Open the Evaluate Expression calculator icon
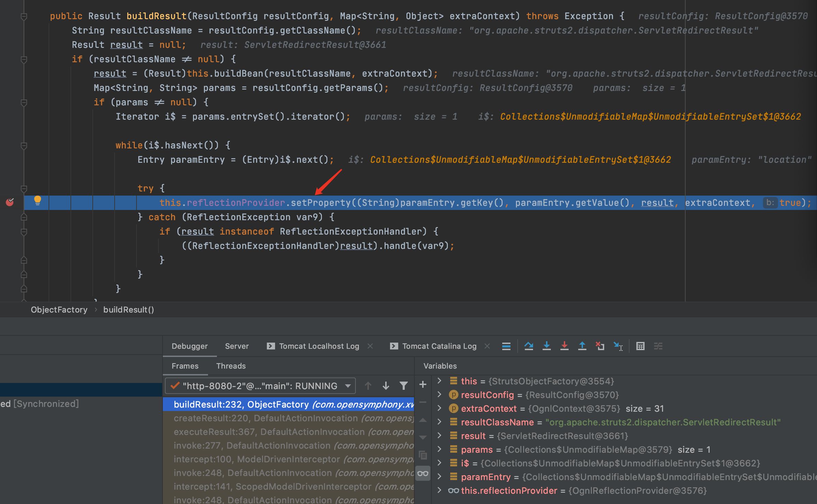The height and width of the screenshot is (504, 817). tap(640, 346)
